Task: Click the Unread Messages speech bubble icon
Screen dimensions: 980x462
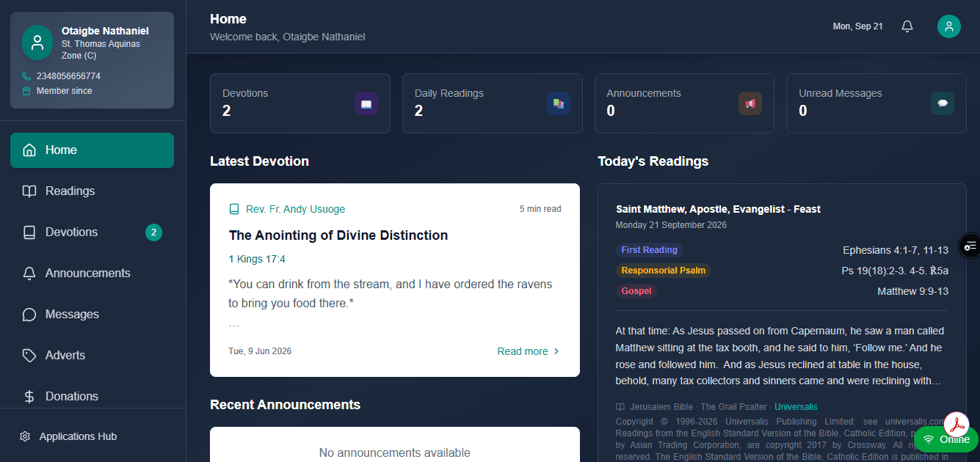Action: (943, 103)
